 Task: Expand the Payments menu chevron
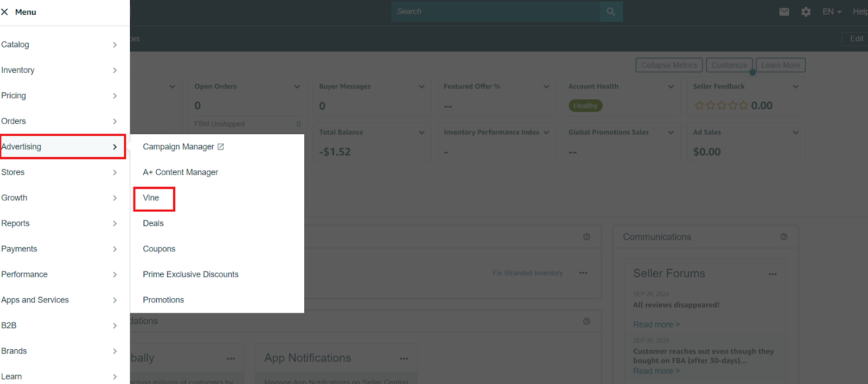(x=114, y=249)
